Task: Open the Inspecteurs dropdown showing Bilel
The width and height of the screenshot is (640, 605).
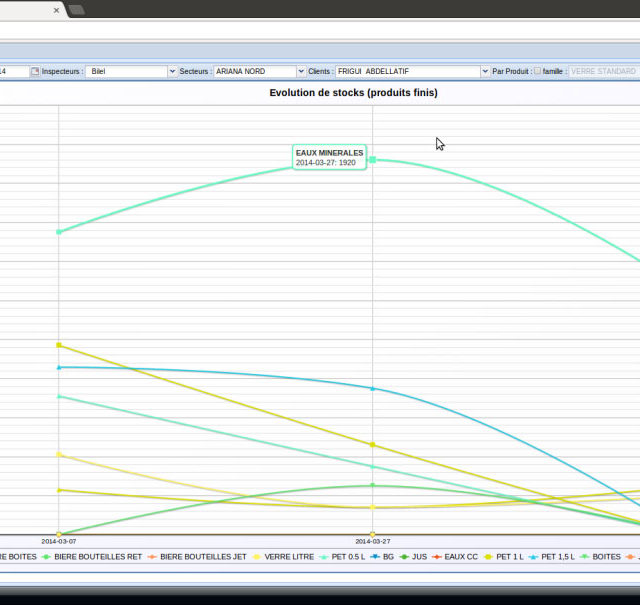Action: click(172, 72)
